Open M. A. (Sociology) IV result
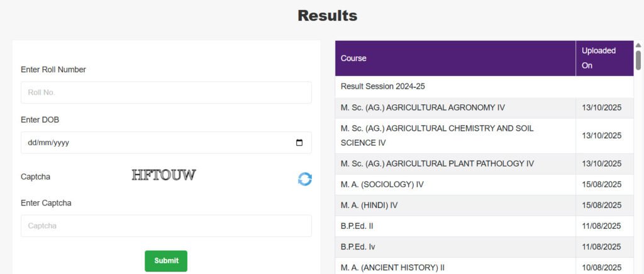Image resolution: width=644 pixels, height=274 pixels. coord(382,185)
